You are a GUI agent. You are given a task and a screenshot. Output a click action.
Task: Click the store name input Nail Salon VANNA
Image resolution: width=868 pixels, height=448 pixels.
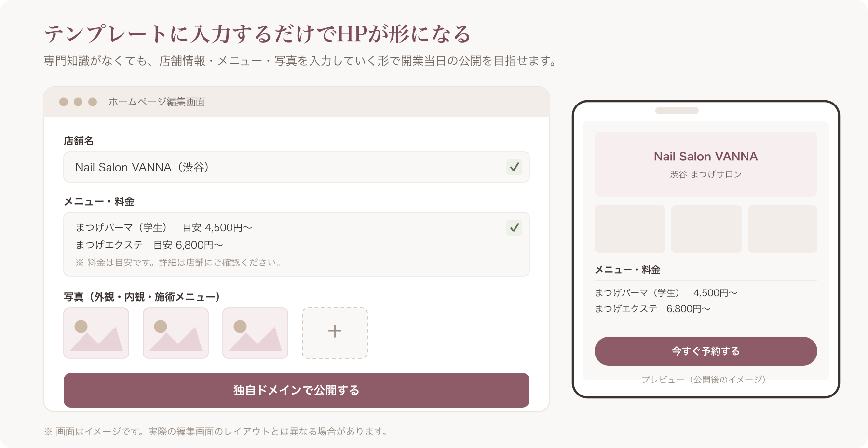297,167
